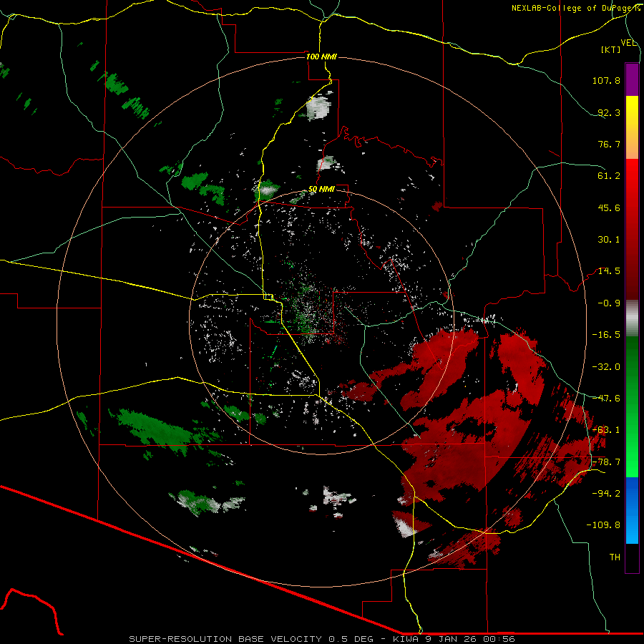
Task: Click the 50 NMI range ring label
Action: [321, 189]
